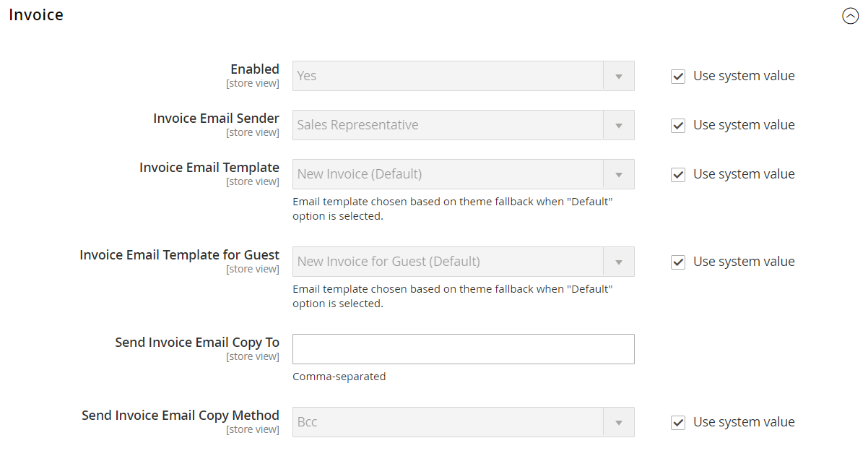Click the Guest template dropdown arrow

coord(619,262)
